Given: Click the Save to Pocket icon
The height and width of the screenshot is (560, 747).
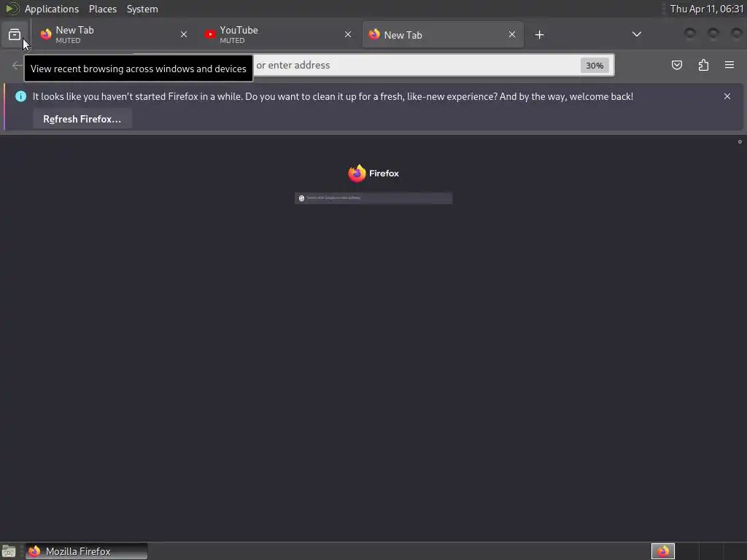Looking at the screenshot, I should 676,65.
